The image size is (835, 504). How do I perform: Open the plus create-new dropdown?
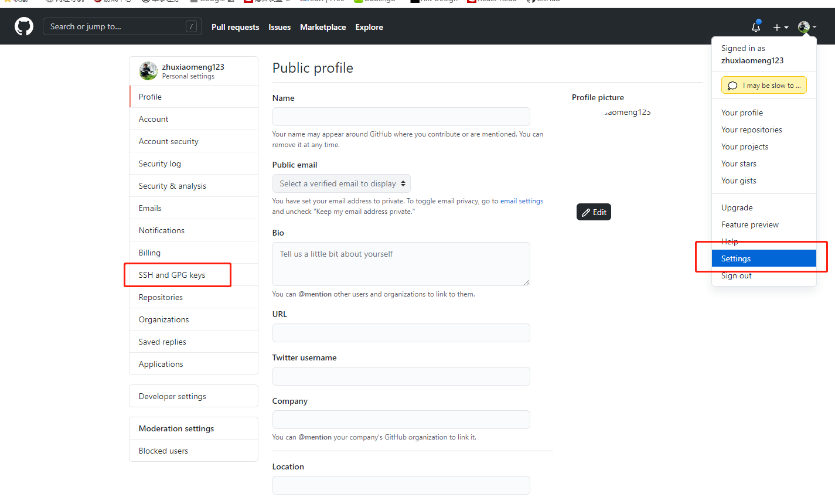(781, 27)
